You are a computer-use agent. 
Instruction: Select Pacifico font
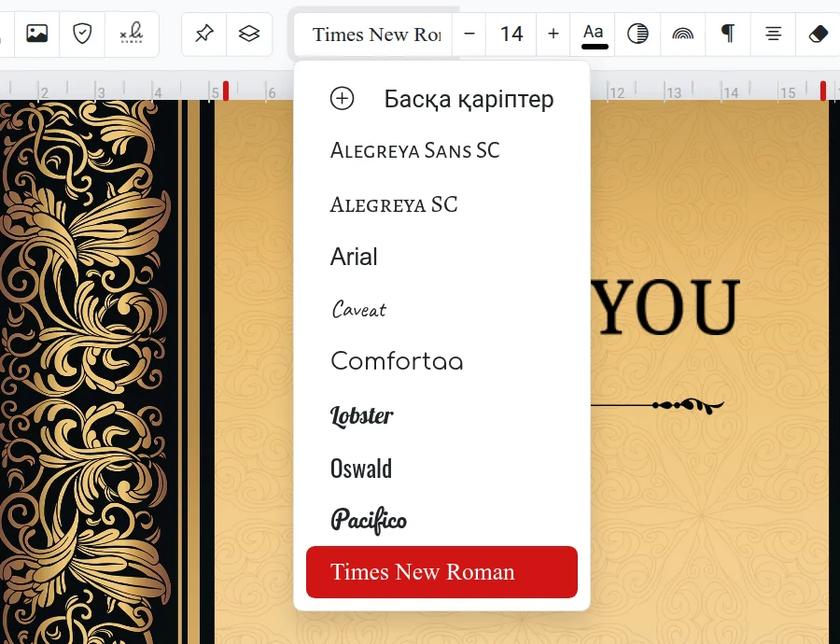point(442,520)
